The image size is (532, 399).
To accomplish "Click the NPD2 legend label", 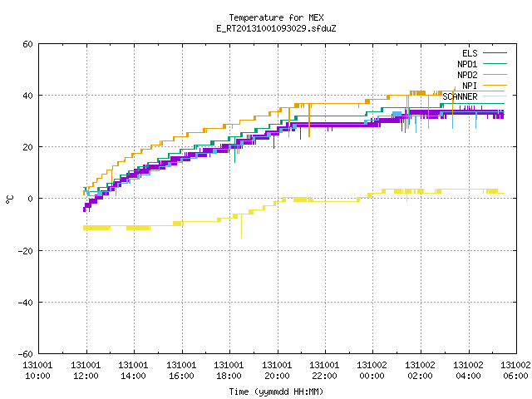I will coord(467,75).
